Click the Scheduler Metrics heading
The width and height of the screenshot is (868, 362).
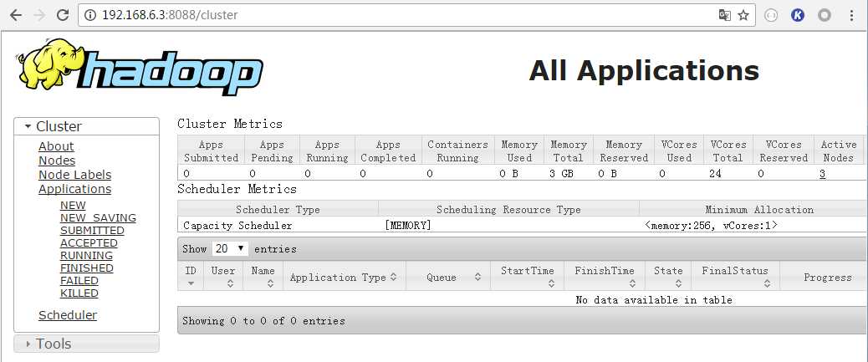(x=237, y=189)
